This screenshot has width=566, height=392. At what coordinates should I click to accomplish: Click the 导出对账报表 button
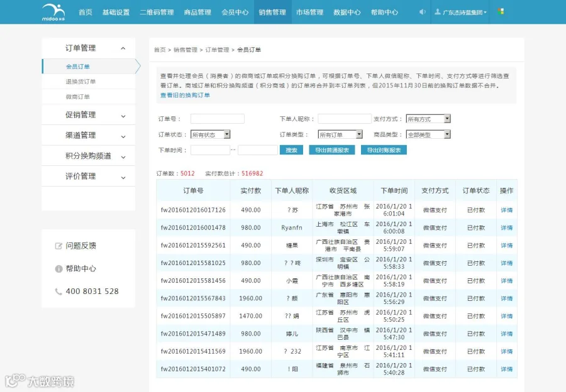point(384,150)
